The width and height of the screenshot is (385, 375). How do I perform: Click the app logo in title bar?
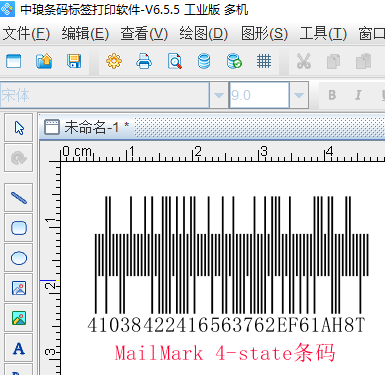(x=7, y=8)
